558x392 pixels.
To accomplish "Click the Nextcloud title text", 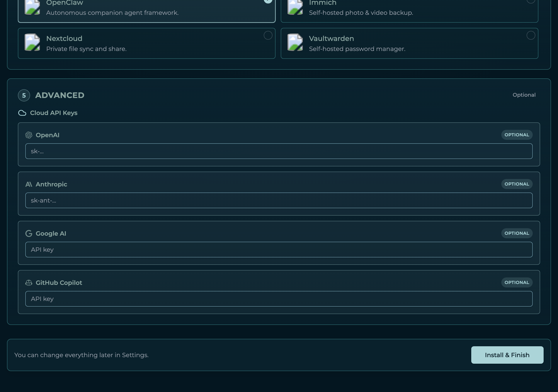I will pos(64,38).
